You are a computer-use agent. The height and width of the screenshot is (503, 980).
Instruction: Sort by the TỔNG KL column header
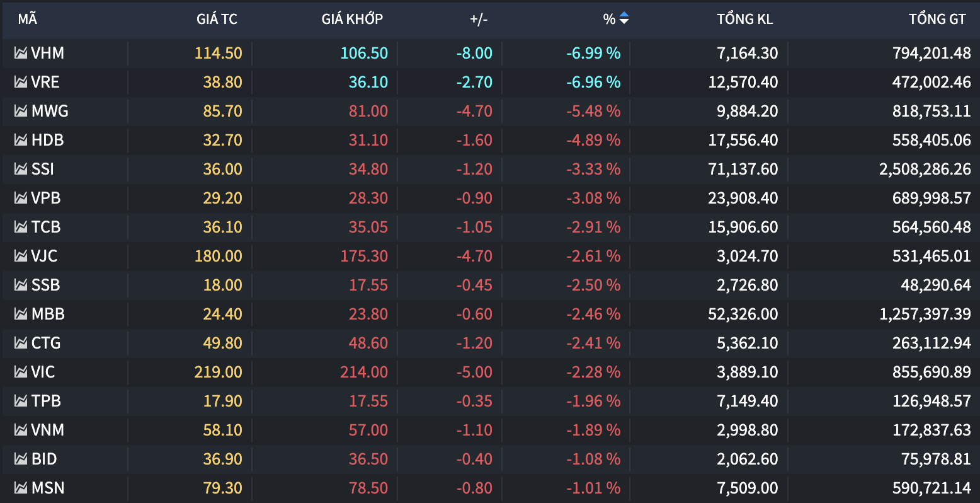(744, 19)
